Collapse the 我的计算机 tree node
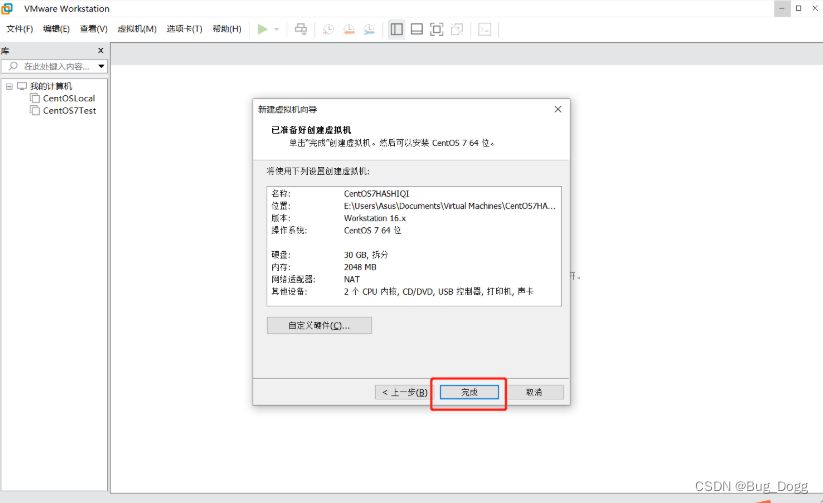This screenshot has height=503, width=823. pos(9,86)
